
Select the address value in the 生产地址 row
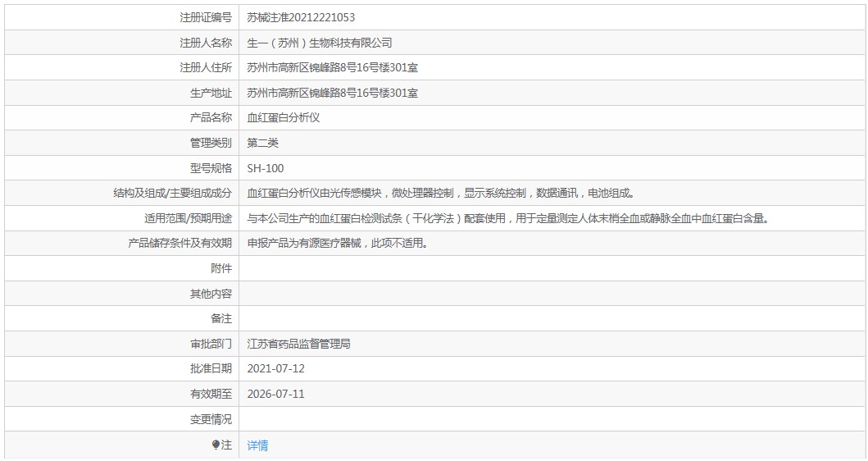click(332, 93)
